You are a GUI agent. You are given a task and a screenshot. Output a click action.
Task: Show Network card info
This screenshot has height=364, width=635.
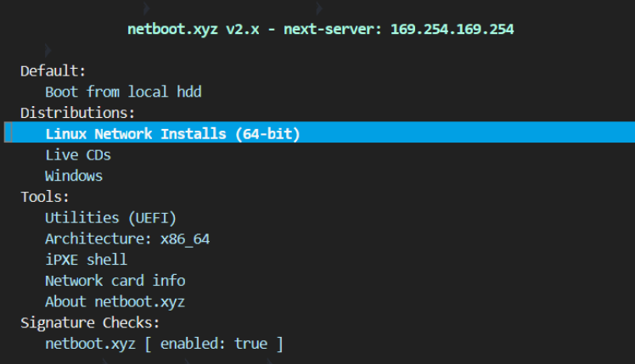click(x=115, y=280)
